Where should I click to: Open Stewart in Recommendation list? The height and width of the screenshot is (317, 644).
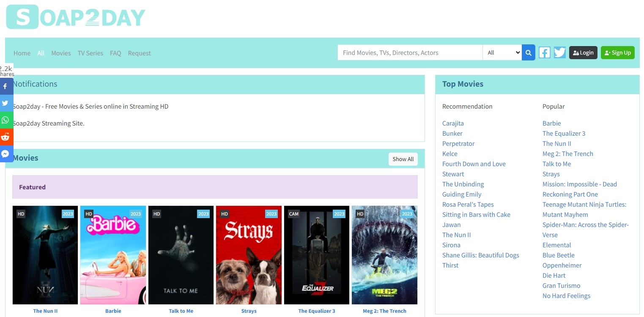pos(453,174)
